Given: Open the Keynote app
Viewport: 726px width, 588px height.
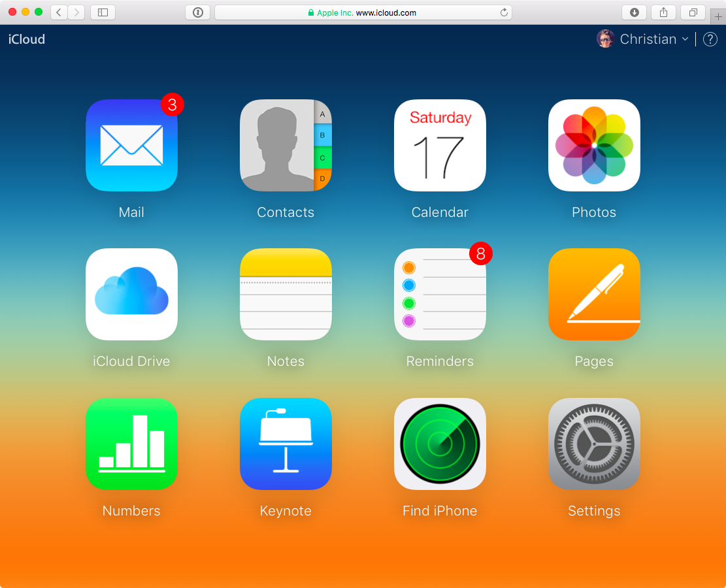Looking at the screenshot, I should click(x=286, y=444).
